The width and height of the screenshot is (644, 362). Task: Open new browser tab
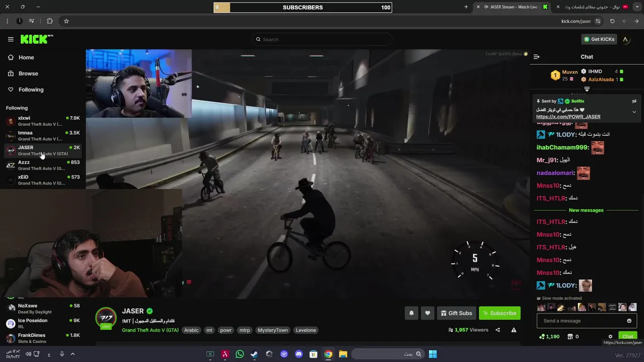tap(466, 7)
